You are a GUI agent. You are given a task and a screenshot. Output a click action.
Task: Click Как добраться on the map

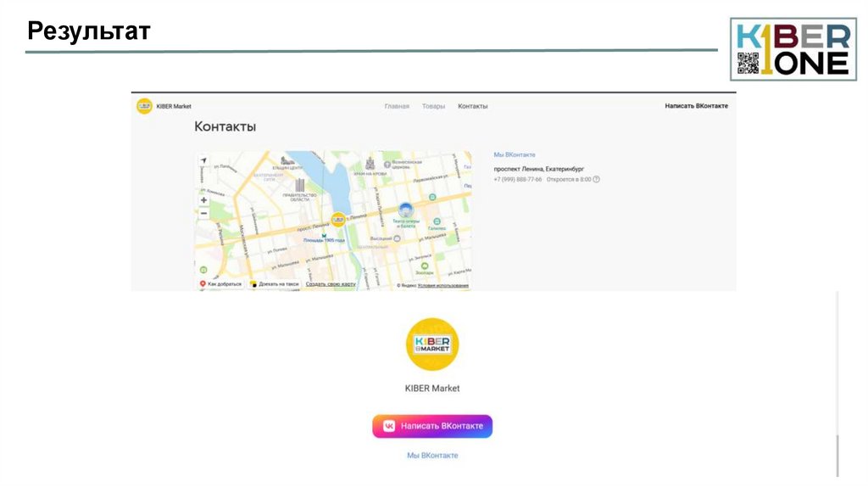tap(221, 283)
